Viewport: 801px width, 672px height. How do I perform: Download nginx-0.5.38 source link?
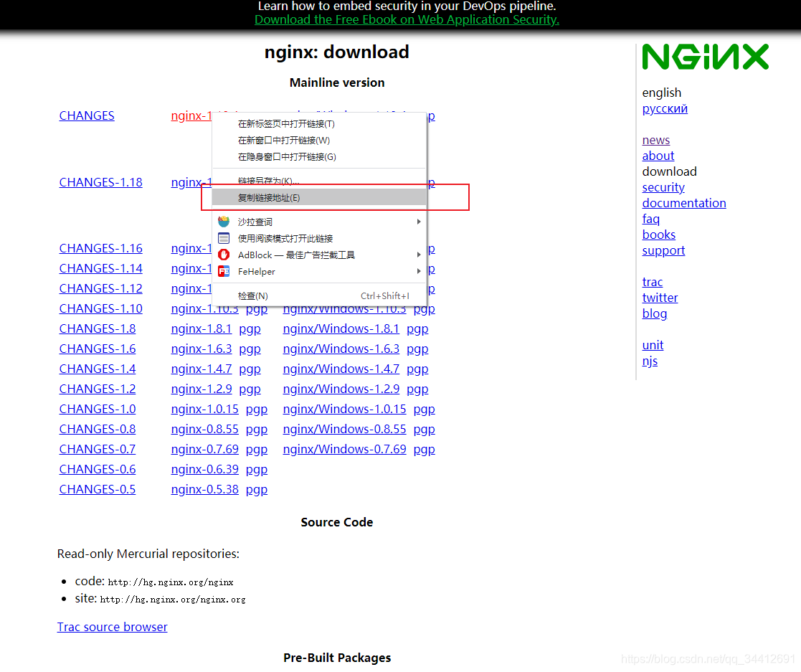[205, 489]
